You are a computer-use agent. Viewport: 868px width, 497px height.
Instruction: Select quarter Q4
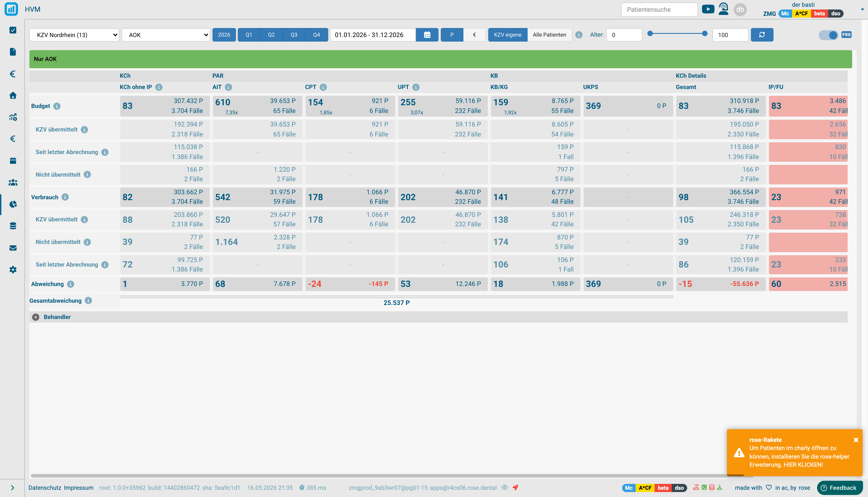pos(316,35)
